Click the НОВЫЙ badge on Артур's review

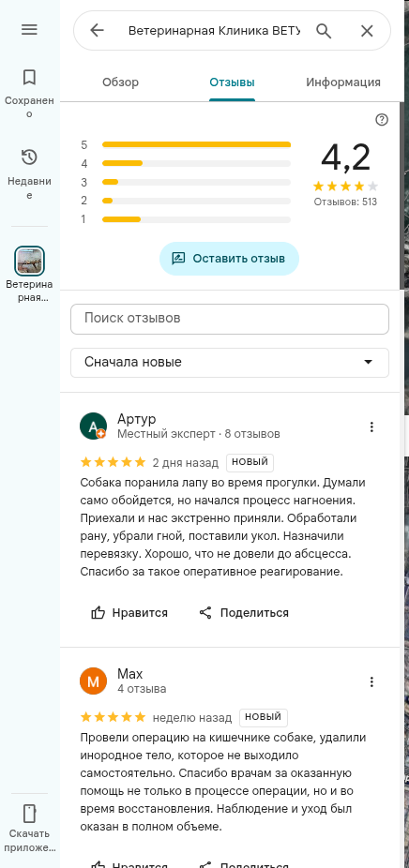point(250,462)
